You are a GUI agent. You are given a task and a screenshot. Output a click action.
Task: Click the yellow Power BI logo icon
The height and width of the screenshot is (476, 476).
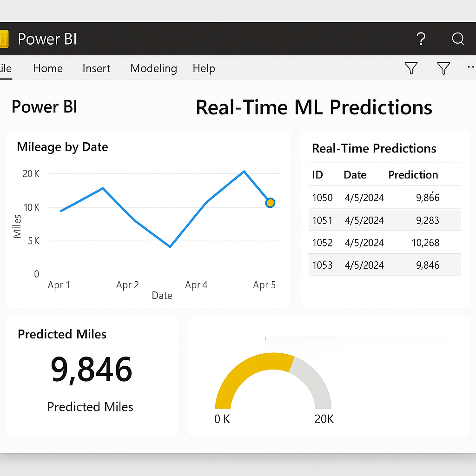(x=4, y=39)
